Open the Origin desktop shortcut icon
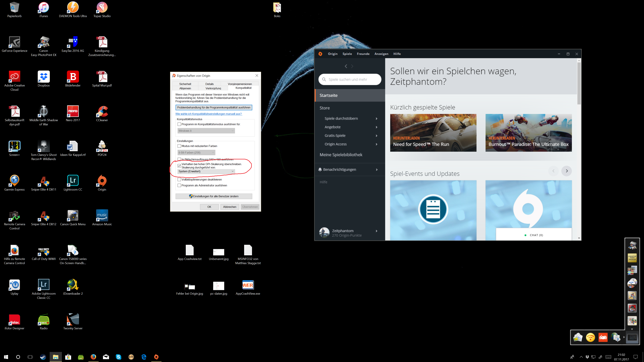The height and width of the screenshot is (362, 644). (102, 181)
